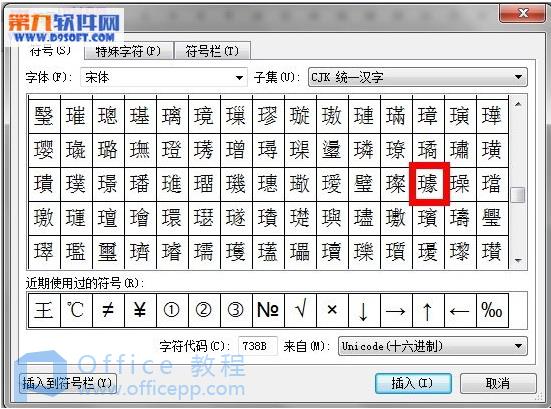Pick the → right arrow symbol
551x409 pixels.
(x=396, y=311)
